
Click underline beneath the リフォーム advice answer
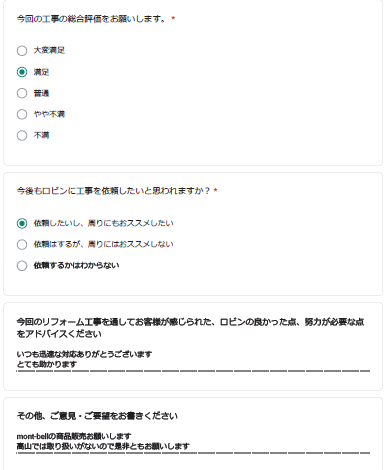(x=193, y=371)
